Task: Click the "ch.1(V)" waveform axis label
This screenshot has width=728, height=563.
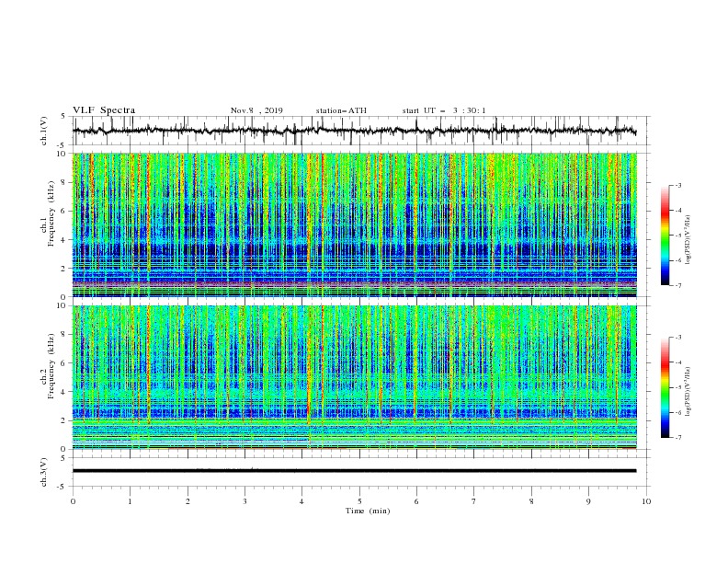Action: pyautogui.click(x=44, y=131)
